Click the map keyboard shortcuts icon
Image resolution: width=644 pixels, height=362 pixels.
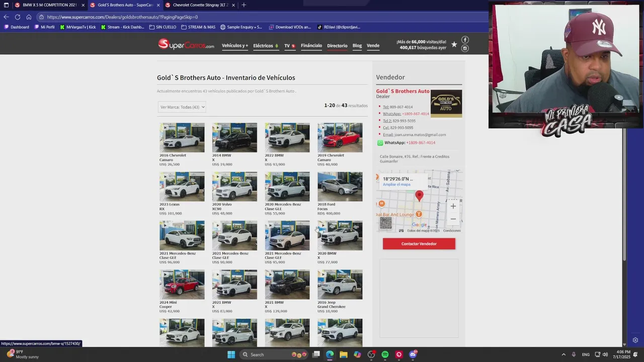(x=401, y=231)
